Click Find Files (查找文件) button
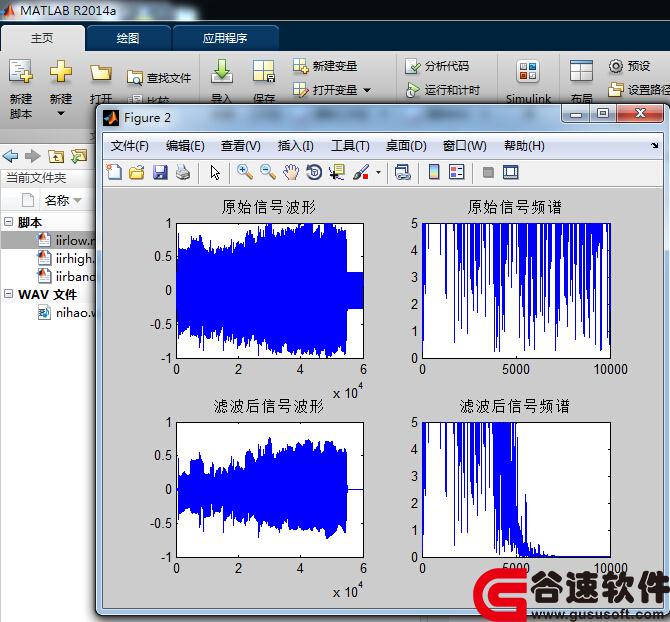 click(159, 78)
